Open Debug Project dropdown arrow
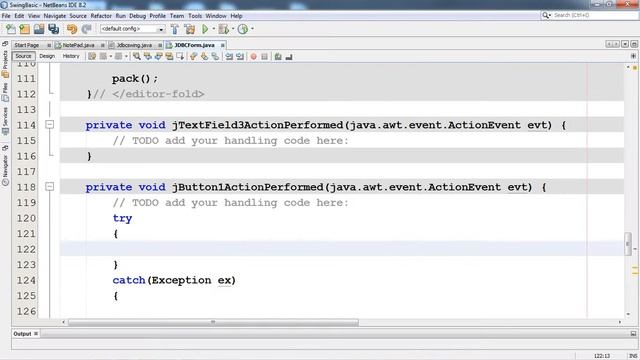 click(233, 29)
